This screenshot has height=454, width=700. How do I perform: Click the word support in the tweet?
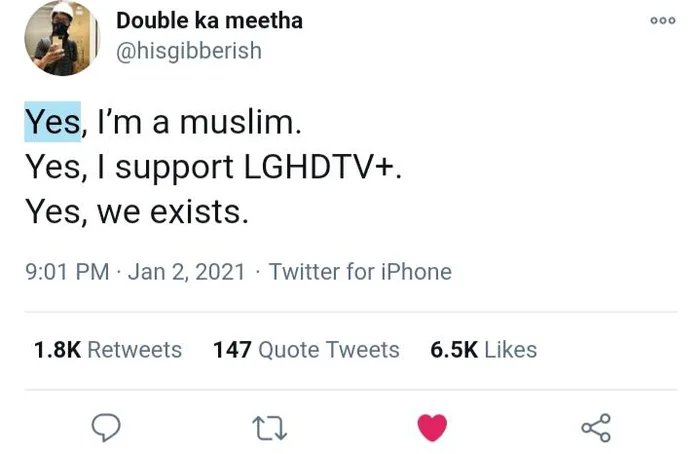tap(175, 168)
